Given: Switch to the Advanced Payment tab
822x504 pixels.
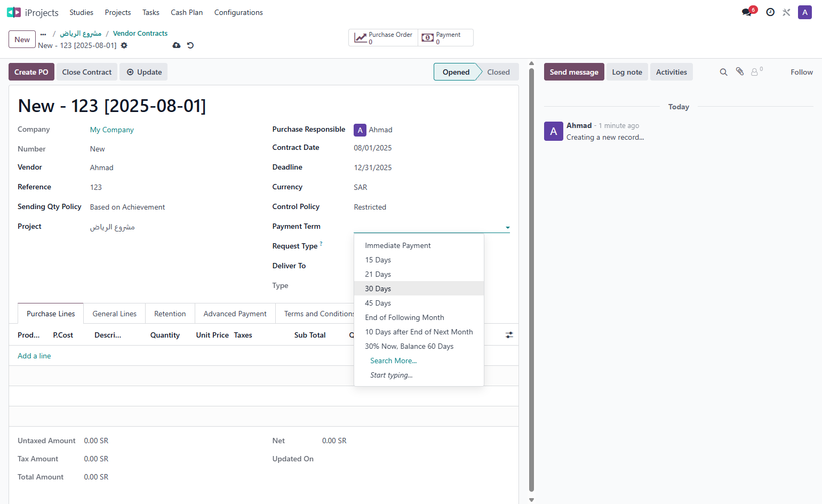Looking at the screenshot, I should (235, 314).
